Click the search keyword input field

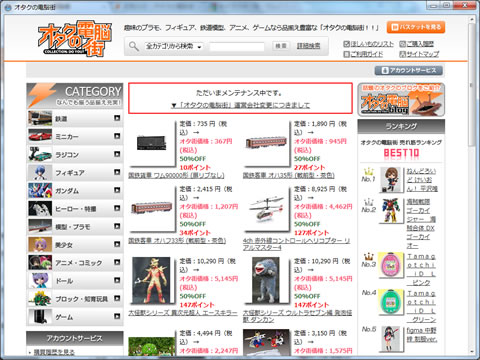[237, 46]
